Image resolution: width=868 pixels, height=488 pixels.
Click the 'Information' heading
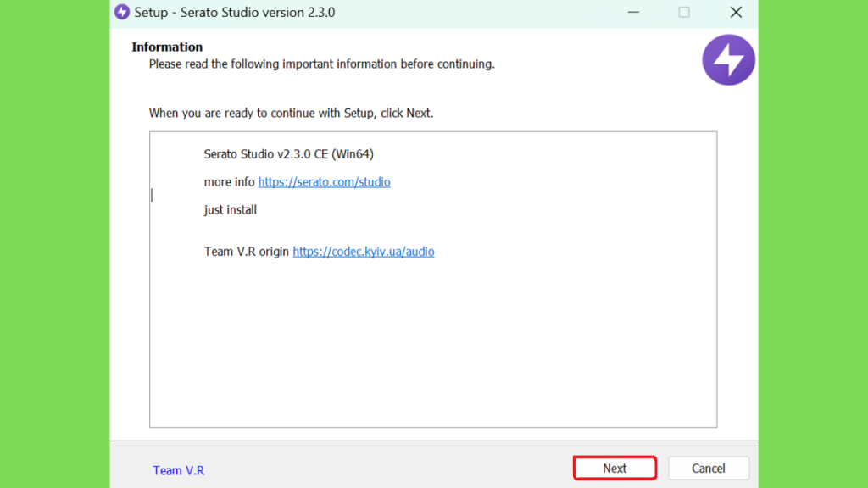tap(167, 47)
